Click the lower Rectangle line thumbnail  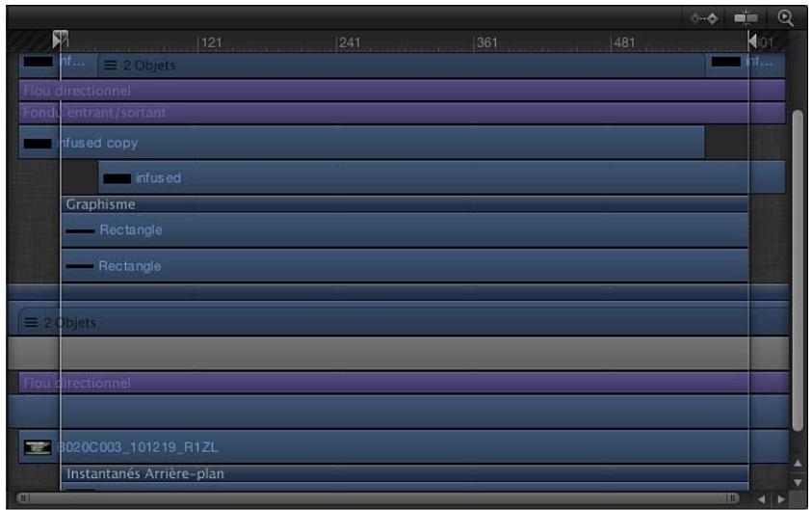[x=80, y=266]
